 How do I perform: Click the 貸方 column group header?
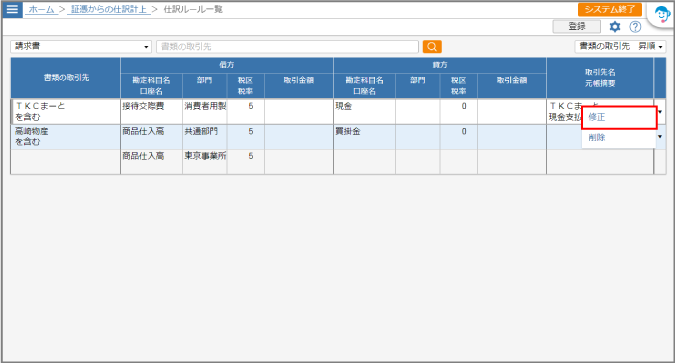[x=440, y=65]
